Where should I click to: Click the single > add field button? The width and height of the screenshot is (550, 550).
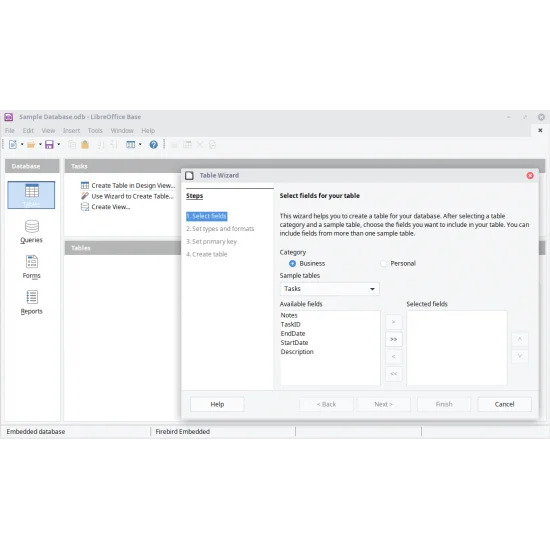click(x=394, y=322)
